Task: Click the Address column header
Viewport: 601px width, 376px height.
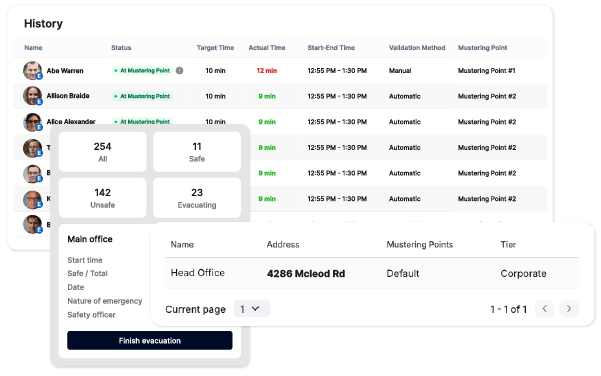Action: coord(283,245)
